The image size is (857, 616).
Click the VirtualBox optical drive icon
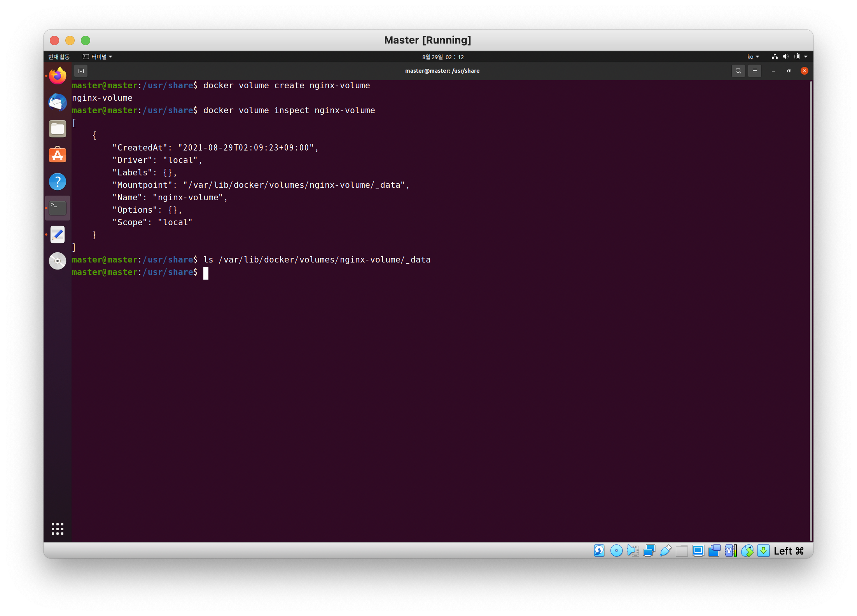(616, 551)
